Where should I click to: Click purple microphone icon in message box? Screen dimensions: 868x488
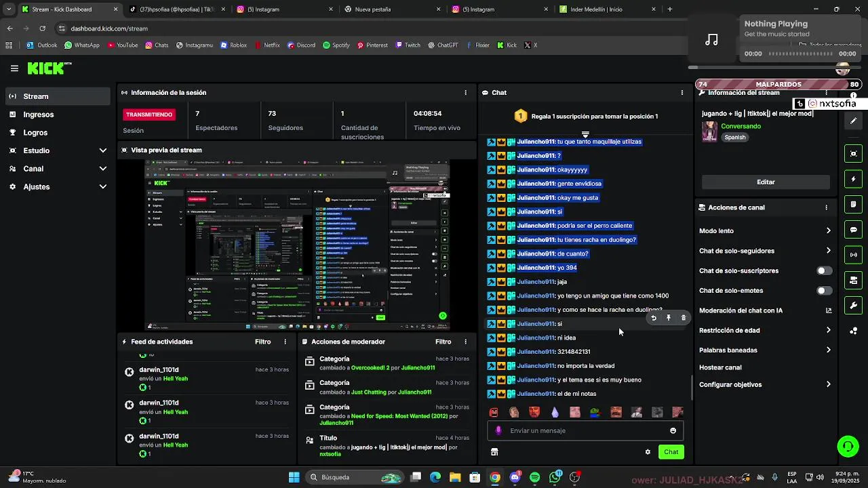coord(498,431)
